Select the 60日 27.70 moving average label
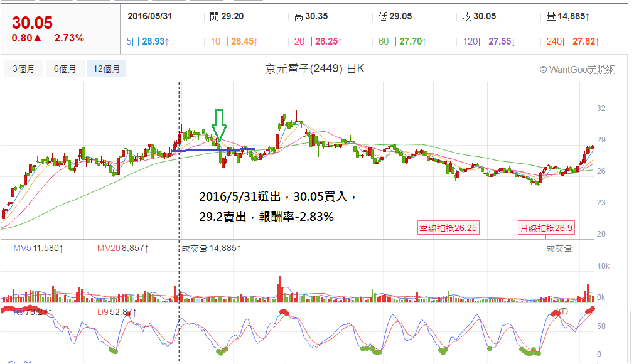 (x=402, y=41)
